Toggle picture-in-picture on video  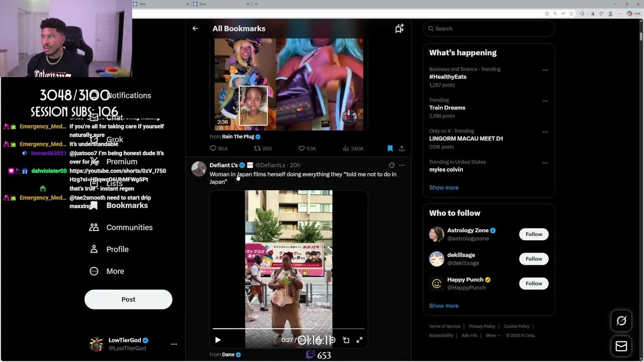pyautogui.click(x=346, y=340)
